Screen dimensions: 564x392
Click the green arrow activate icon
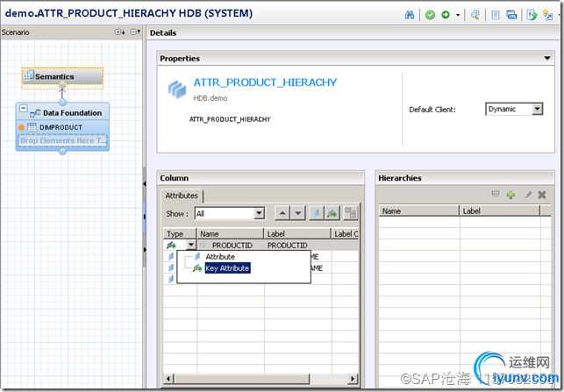pyautogui.click(x=446, y=14)
